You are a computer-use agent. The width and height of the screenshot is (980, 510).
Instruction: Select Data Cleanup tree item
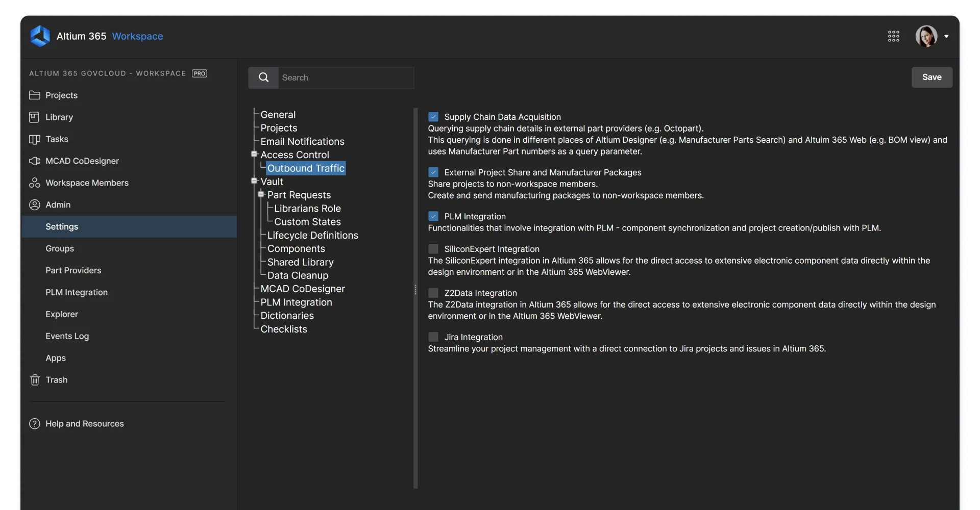(x=298, y=275)
